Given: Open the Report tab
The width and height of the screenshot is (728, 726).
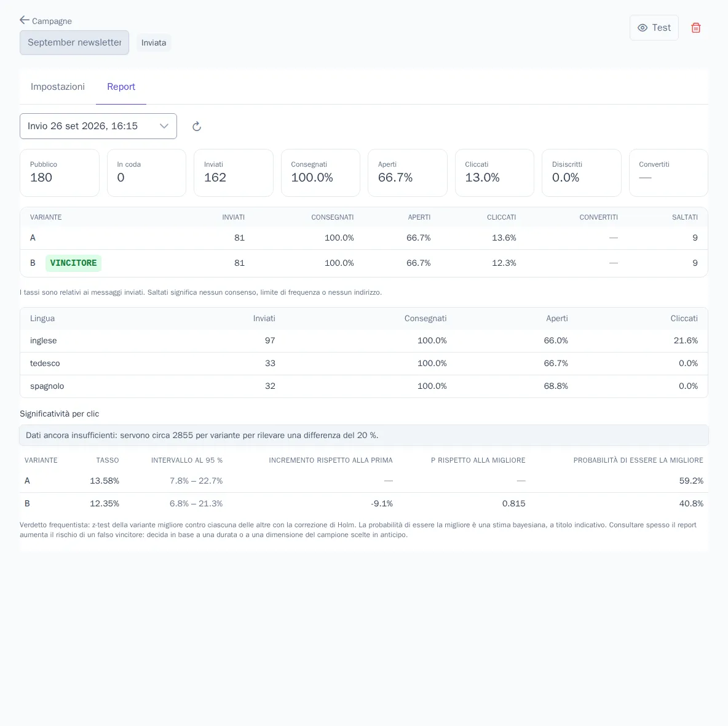Looking at the screenshot, I should (x=121, y=87).
